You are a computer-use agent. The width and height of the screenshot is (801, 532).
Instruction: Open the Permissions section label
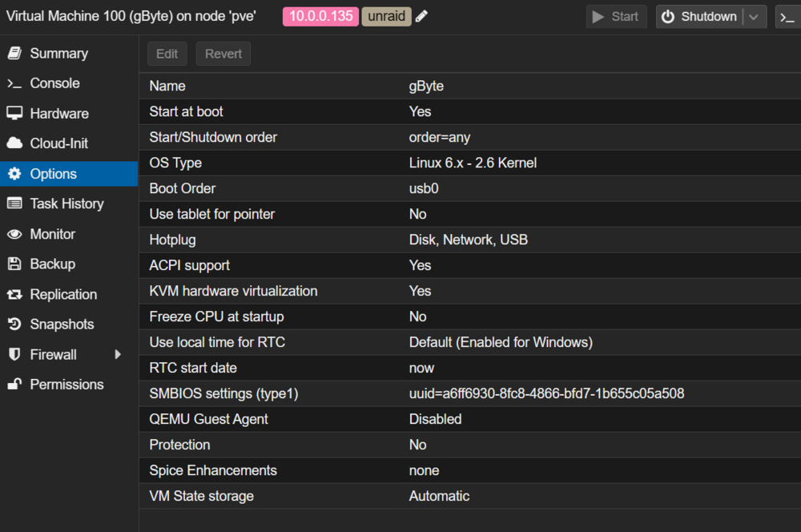tap(67, 385)
